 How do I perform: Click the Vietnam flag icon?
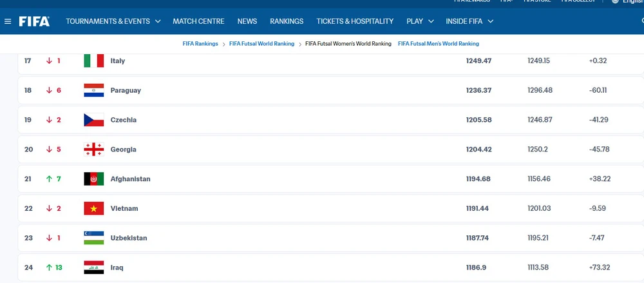point(93,209)
